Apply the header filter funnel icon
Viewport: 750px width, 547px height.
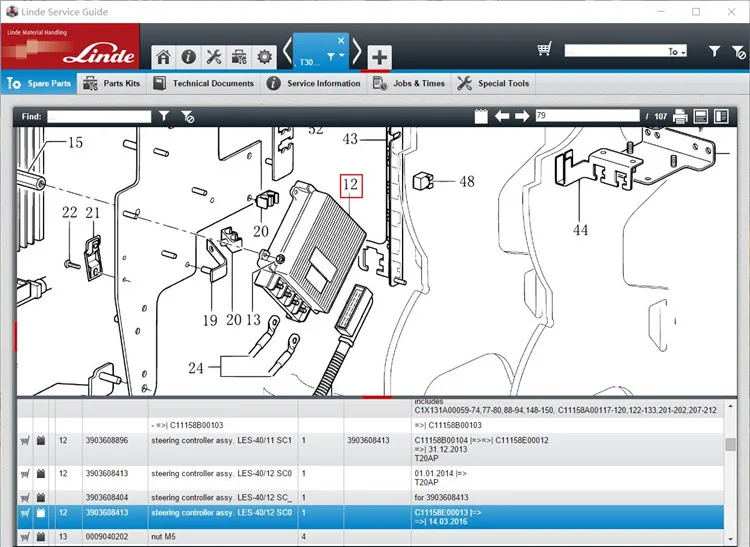tap(714, 51)
